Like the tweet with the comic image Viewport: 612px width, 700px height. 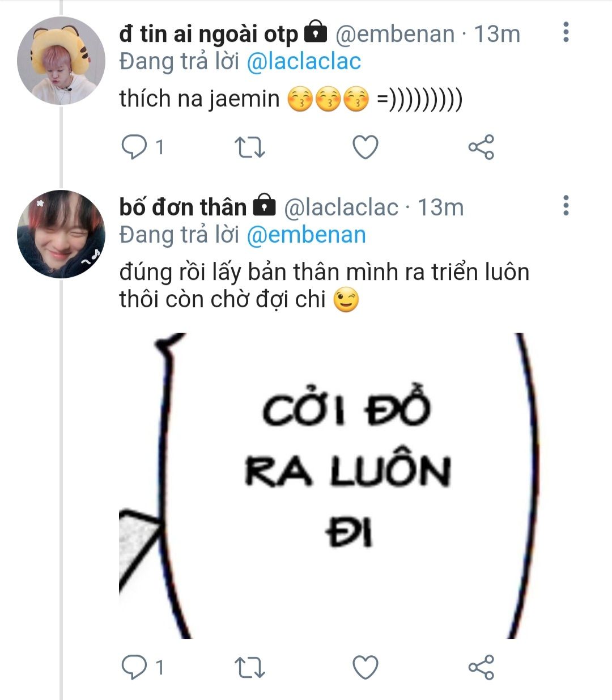coord(365,667)
